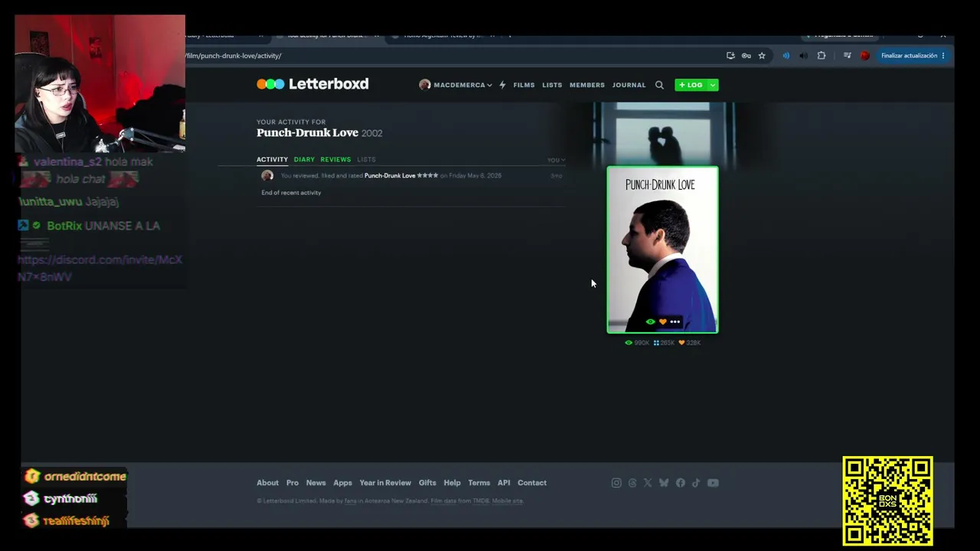Open the search magnifier in Letterboxd header
The image size is (980, 551).
click(659, 85)
